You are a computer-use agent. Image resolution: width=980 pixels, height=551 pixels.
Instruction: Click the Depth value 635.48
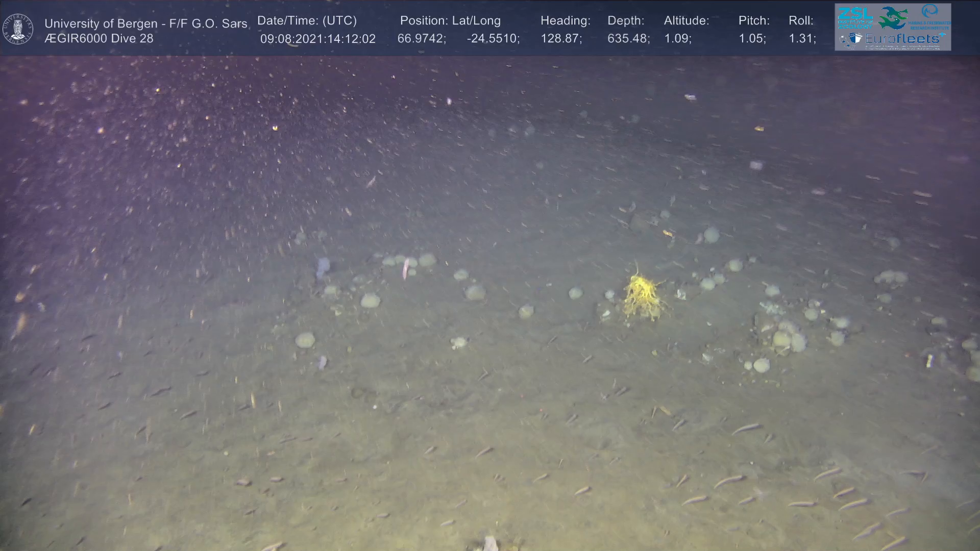[x=628, y=39]
